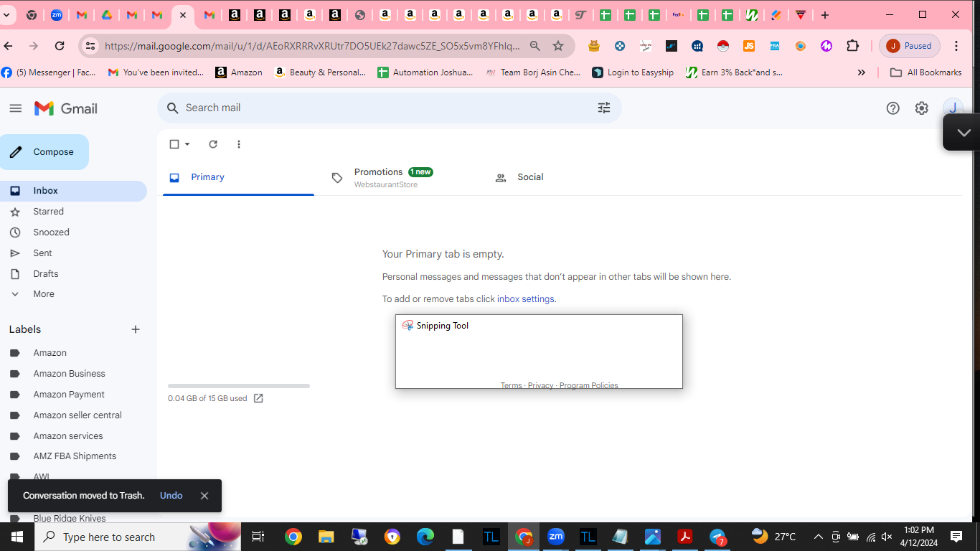Screen dimensions: 980x551
Task: Refresh the Gmail inbox list
Action: 213,144
